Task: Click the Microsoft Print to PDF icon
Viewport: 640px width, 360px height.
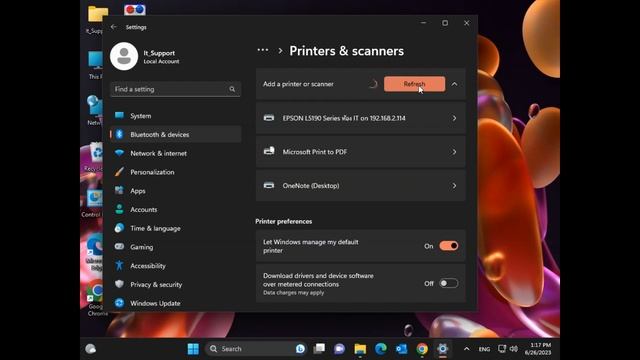Action: pyautogui.click(x=269, y=151)
